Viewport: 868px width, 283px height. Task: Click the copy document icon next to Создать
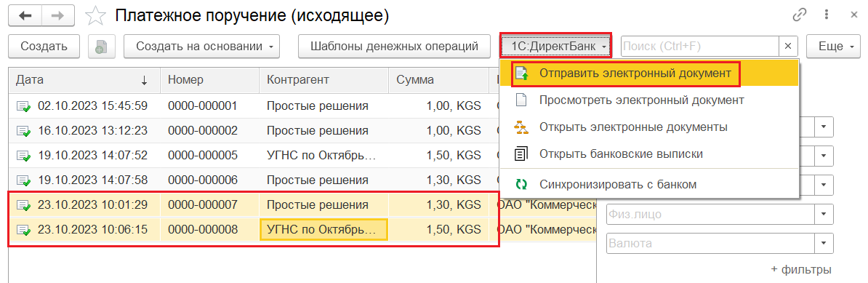[x=101, y=47]
